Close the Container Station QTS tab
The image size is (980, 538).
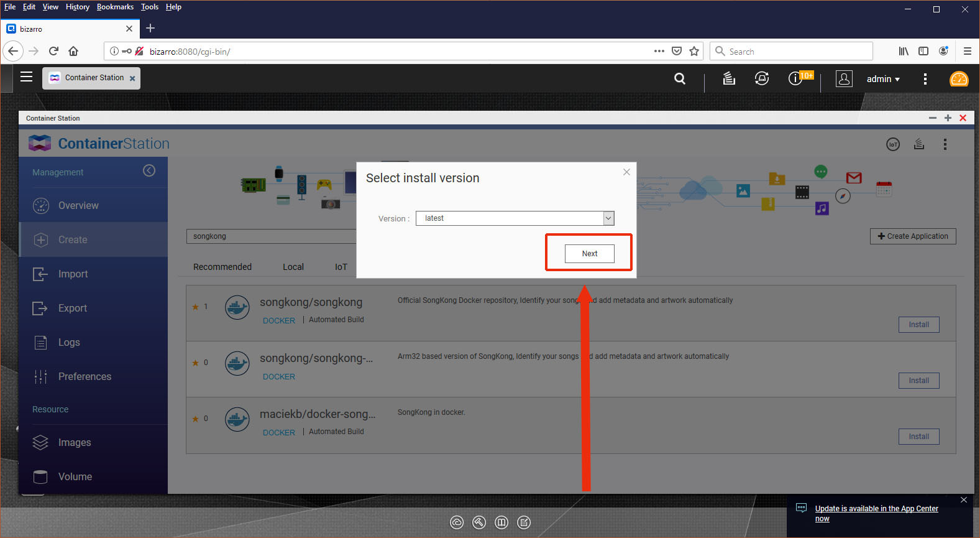point(132,78)
